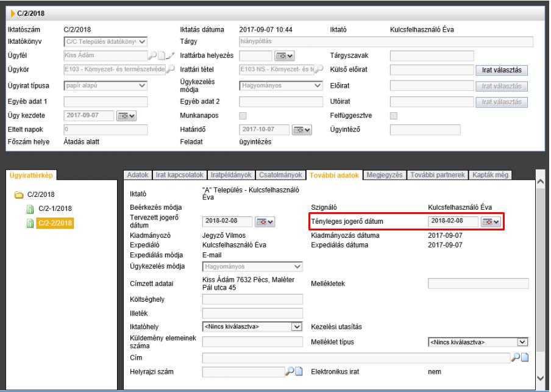Click the Eltelt napok field
This screenshot has height=392, width=551.
coord(105,130)
